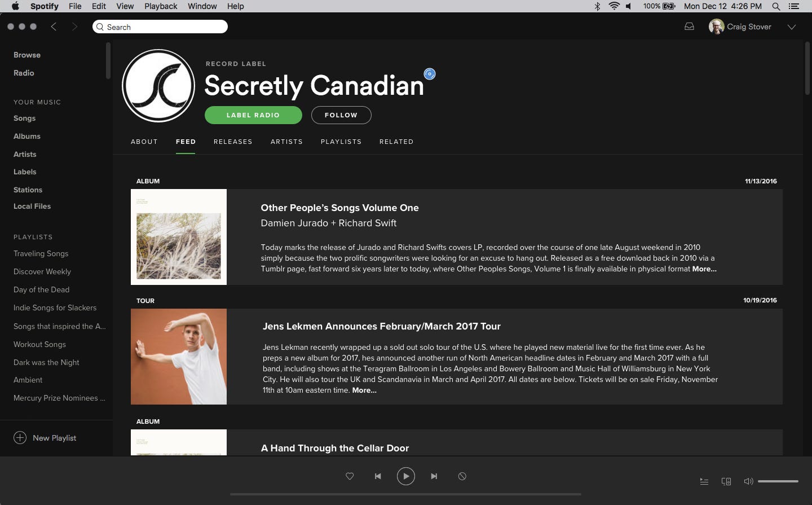Skip to the previous track
This screenshot has width=812, height=505.
378,476
